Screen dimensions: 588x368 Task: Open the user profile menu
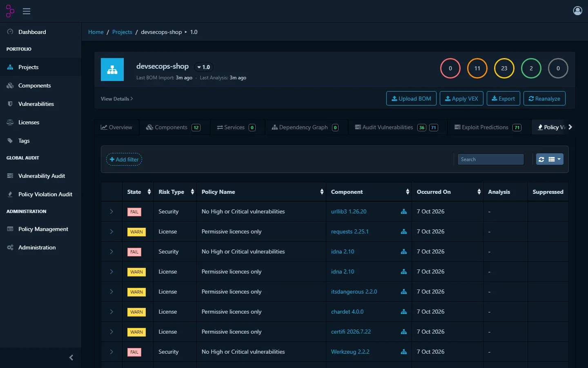pos(577,11)
